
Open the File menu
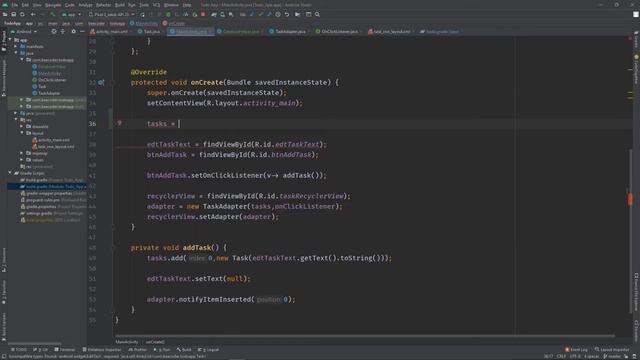pyautogui.click(x=15, y=5)
